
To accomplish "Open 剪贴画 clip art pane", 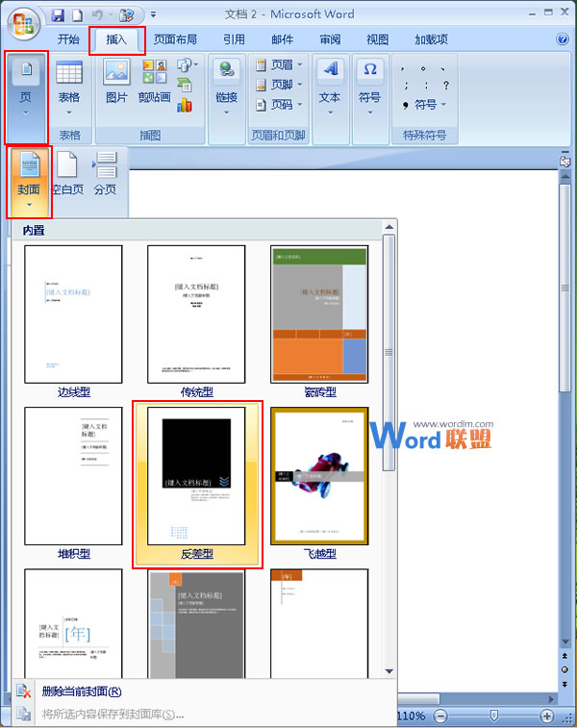I will (155, 81).
